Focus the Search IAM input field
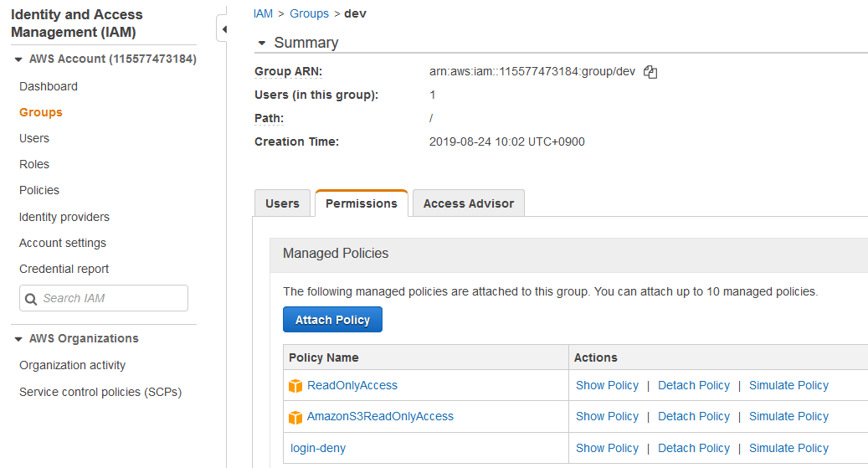 click(104, 298)
